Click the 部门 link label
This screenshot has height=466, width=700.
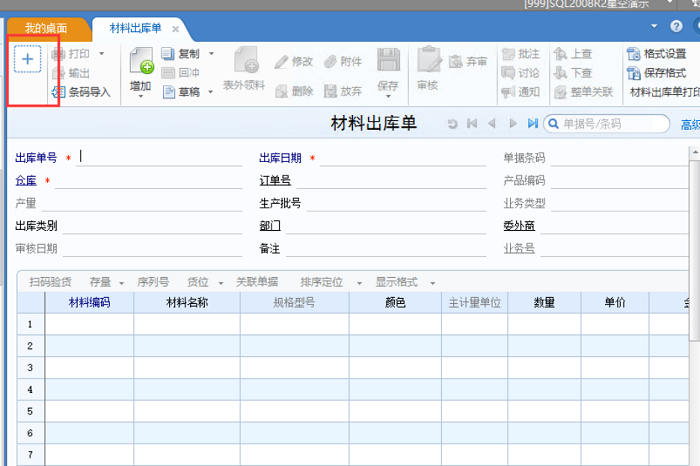(270, 226)
